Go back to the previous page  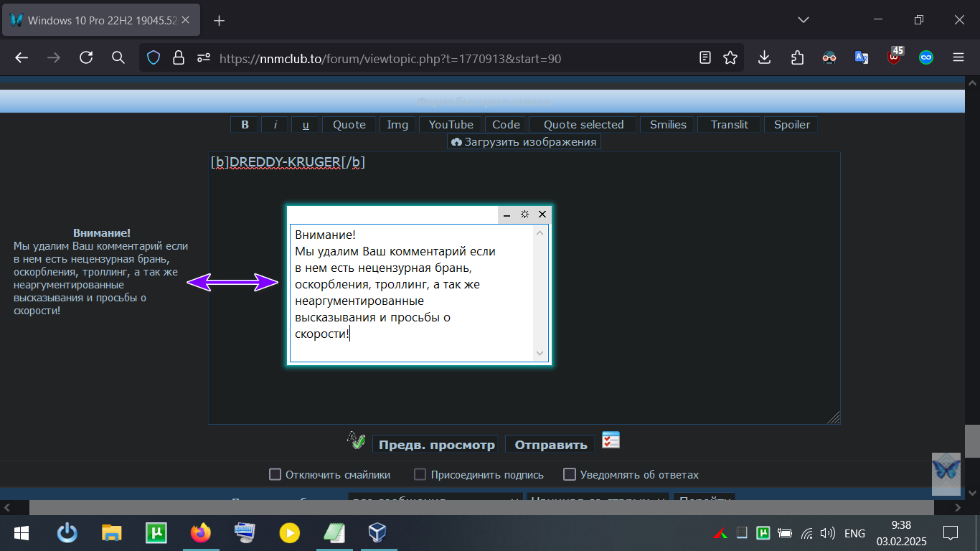pyautogui.click(x=22, y=58)
